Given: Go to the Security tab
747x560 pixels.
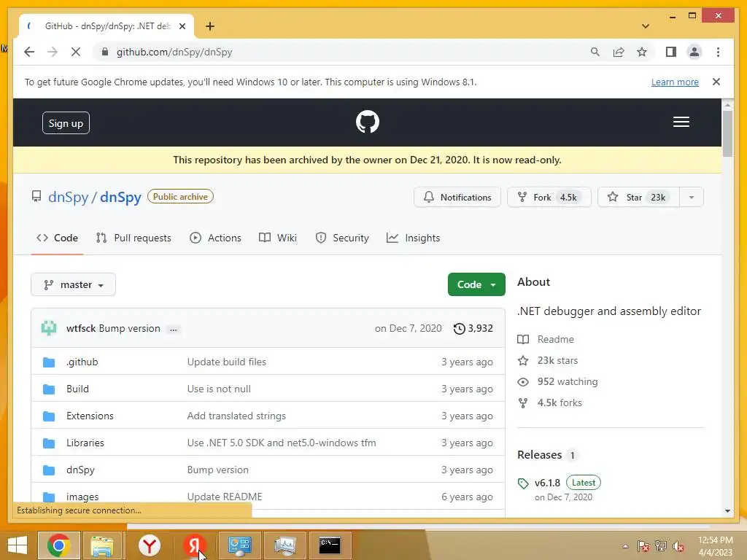Looking at the screenshot, I should [x=342, y=238].
